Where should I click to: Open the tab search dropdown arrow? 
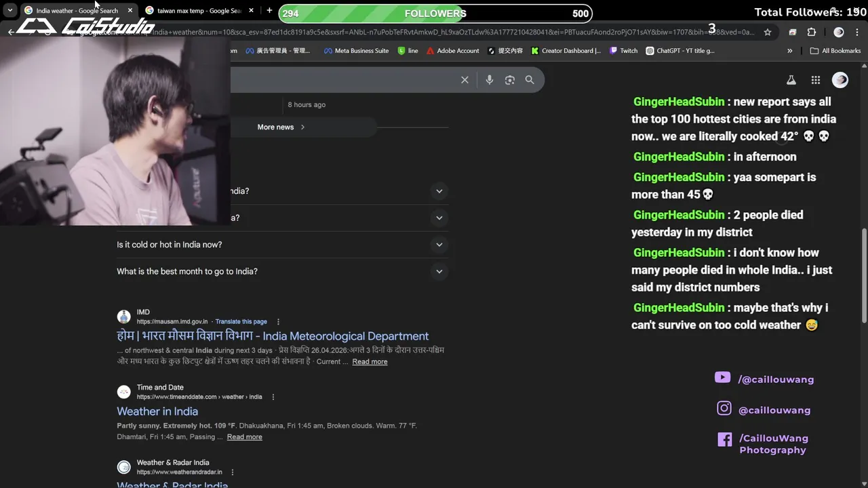(x=10, y=11)
